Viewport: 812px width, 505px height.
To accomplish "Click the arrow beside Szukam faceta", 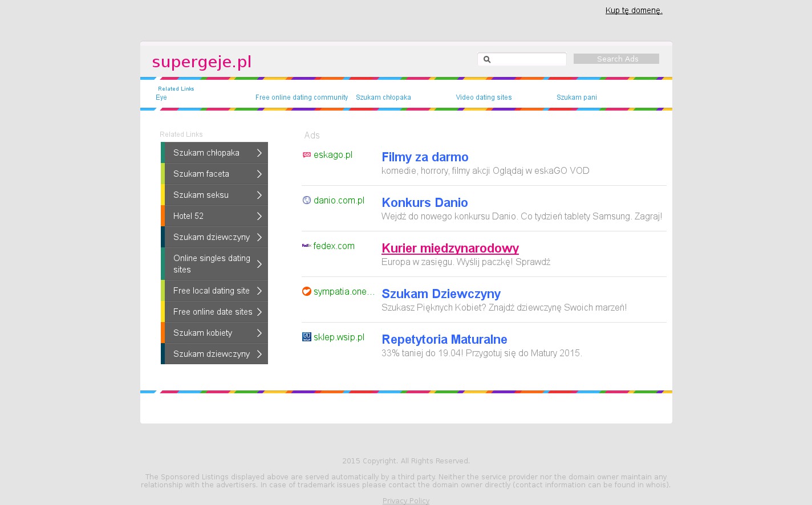I will tap(259, 174).
